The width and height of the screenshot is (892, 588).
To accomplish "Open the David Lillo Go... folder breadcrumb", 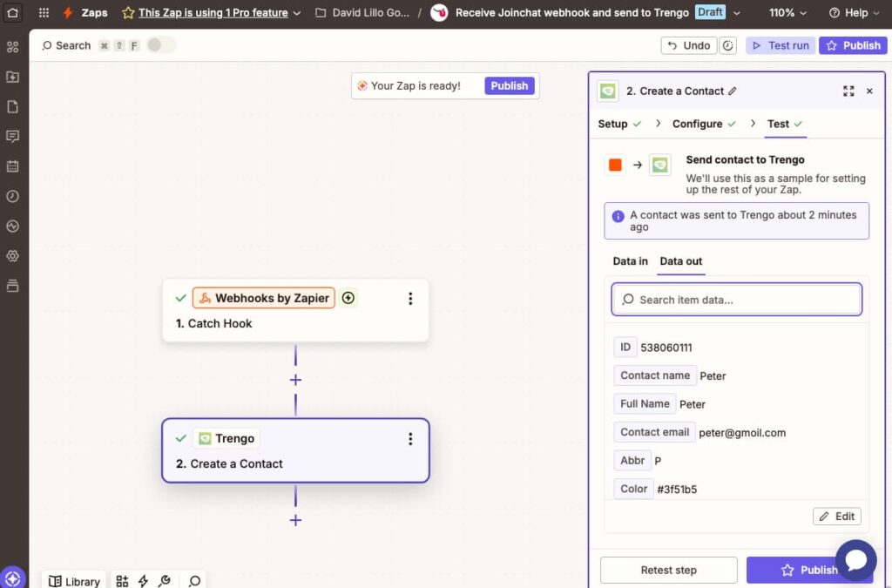I will tap(362, 12).
